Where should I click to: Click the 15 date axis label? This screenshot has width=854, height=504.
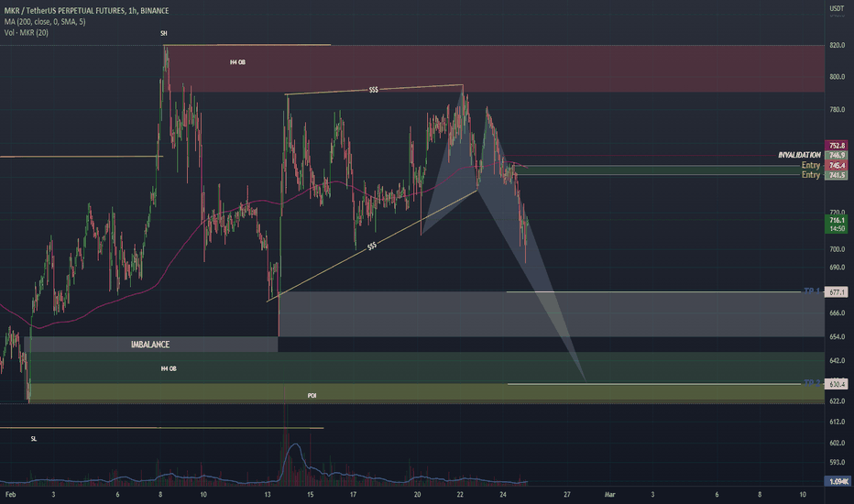[x=310, y=495]
